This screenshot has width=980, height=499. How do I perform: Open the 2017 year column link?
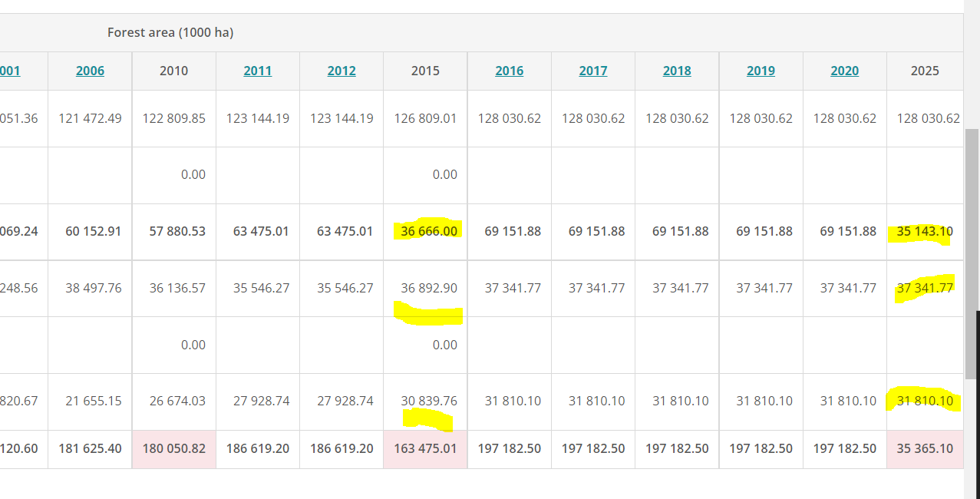[x=593, y=71]
